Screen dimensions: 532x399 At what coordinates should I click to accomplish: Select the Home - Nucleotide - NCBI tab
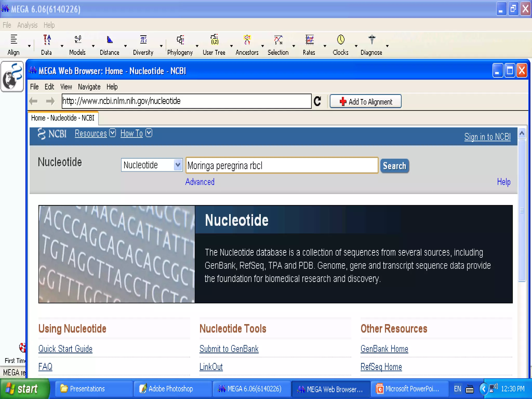coord(63,118)
